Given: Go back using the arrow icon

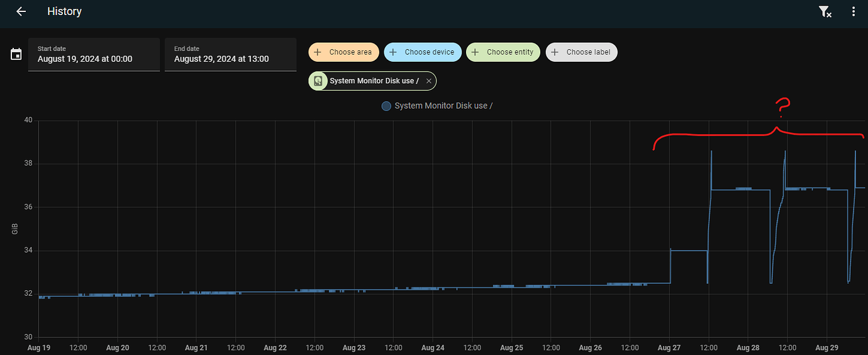Looking at the screenshot, I should click(x=21, y=11).
